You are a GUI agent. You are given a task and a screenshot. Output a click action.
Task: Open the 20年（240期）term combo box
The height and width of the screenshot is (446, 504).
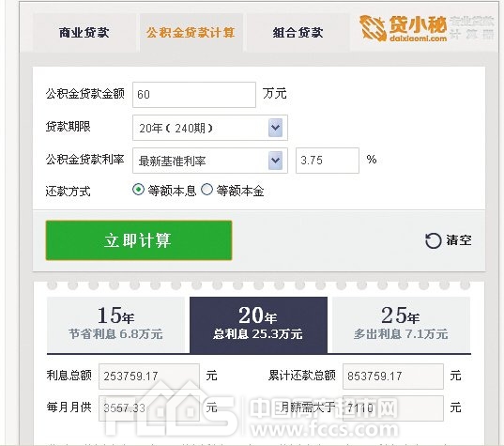coord(210,128)
